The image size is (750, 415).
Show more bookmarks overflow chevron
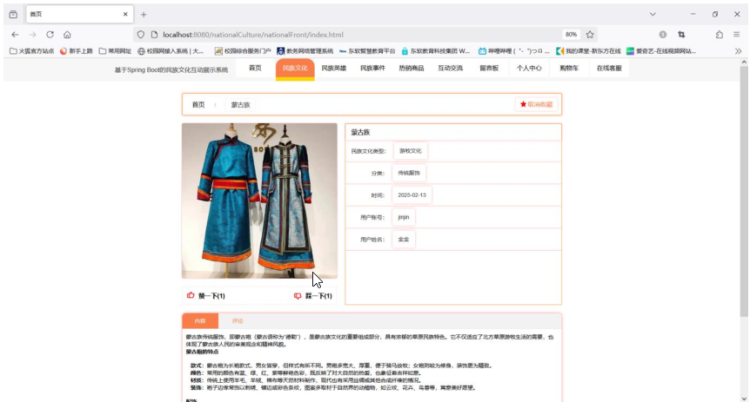(738, 51)
